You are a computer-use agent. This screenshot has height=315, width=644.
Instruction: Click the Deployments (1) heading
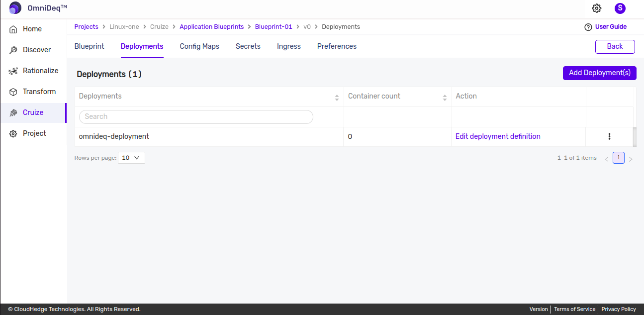109,74
